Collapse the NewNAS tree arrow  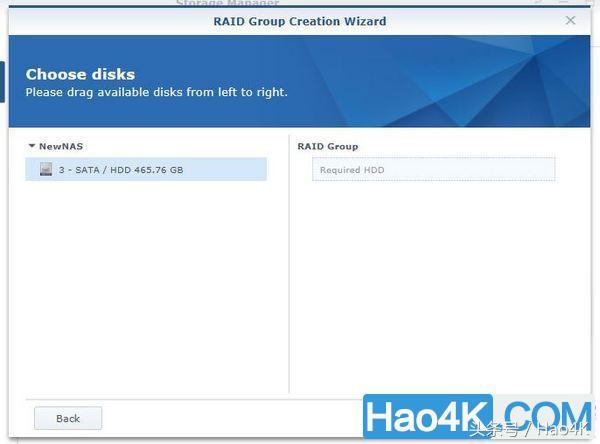(x=32, y=146)
